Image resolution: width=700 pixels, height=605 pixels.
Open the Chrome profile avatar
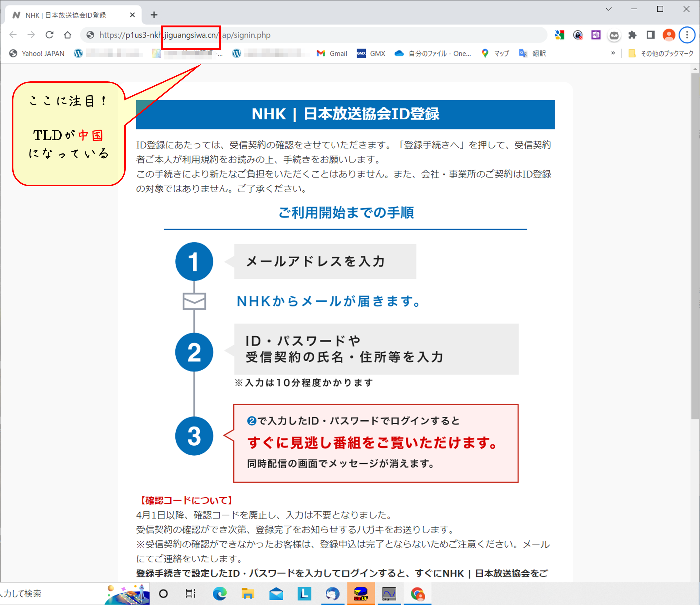[669, 35]
